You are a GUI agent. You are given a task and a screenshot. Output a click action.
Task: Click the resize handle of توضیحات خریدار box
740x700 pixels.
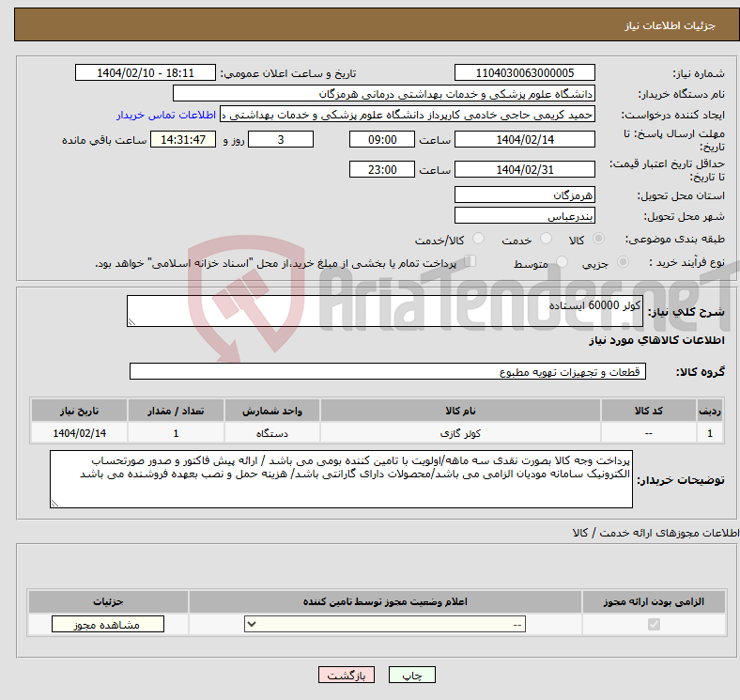pos(55,503)
